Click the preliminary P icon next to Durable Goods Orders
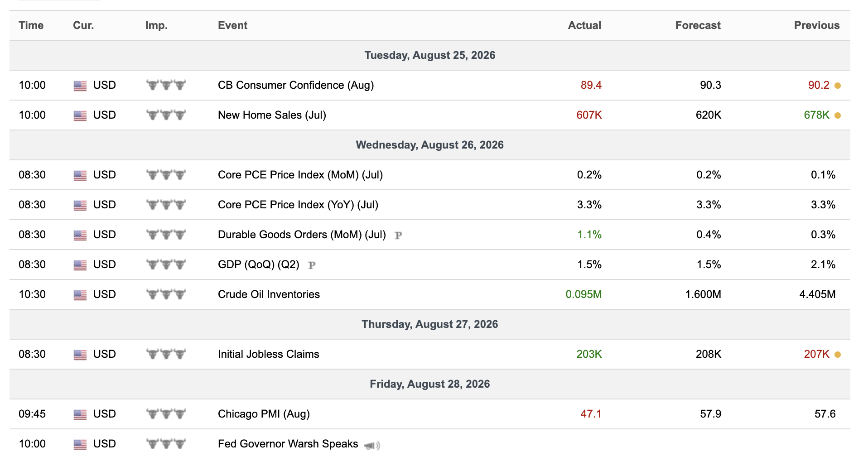This screenshot has height=471, width=868. tap(398, 235)
